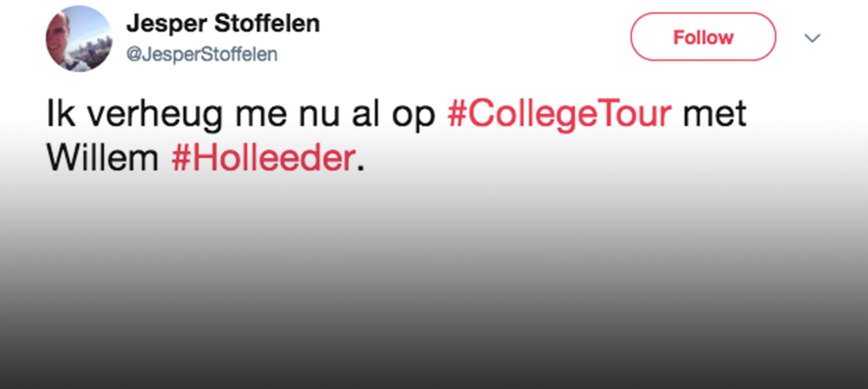Click the word "Willem" in the tweet
Image resolution: width=868 pixels, height=389 pixels.
(103, 158)
